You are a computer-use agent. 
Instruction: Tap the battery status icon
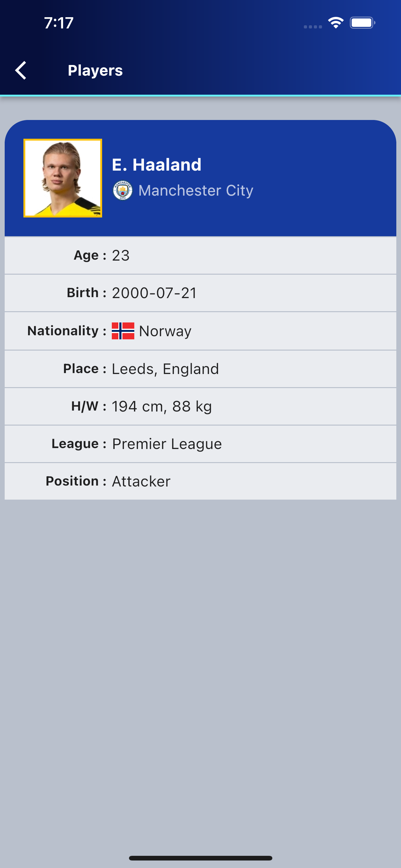click(x=362, y=23)
